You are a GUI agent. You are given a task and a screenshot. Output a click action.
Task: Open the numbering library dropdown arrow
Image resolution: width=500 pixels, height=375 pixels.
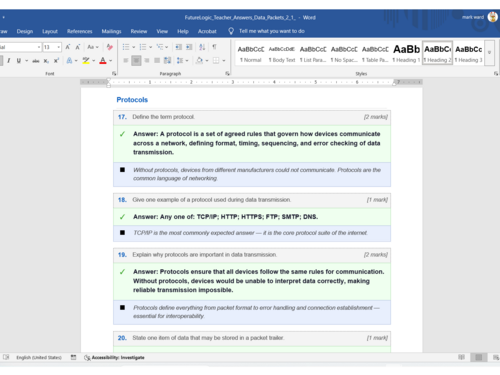coord(151,47)
